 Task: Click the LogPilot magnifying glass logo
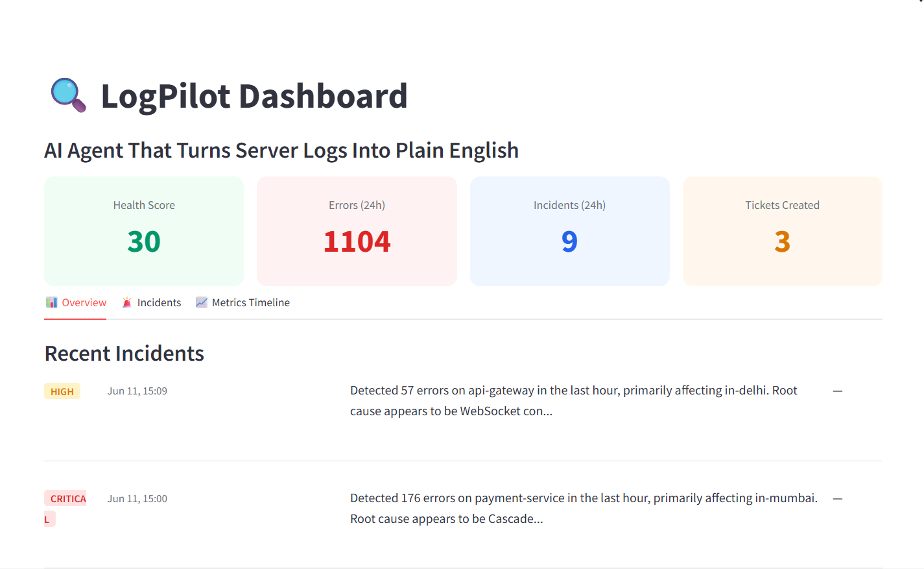click(x=68, y=95)
